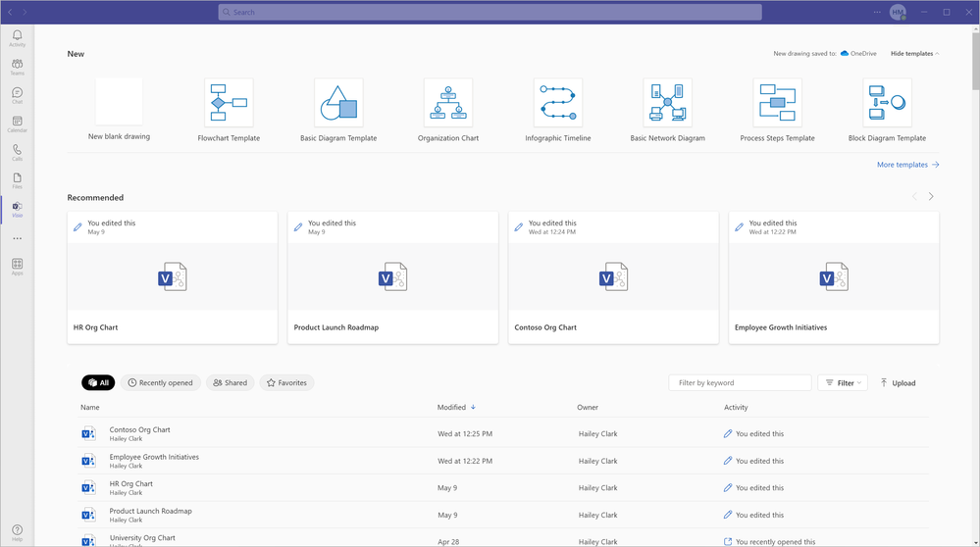The width and height of the screenshot is (980, 547).
Task: Open the Calendar sidebar icon
Action: pyautogui.click(x=17, y=124)
